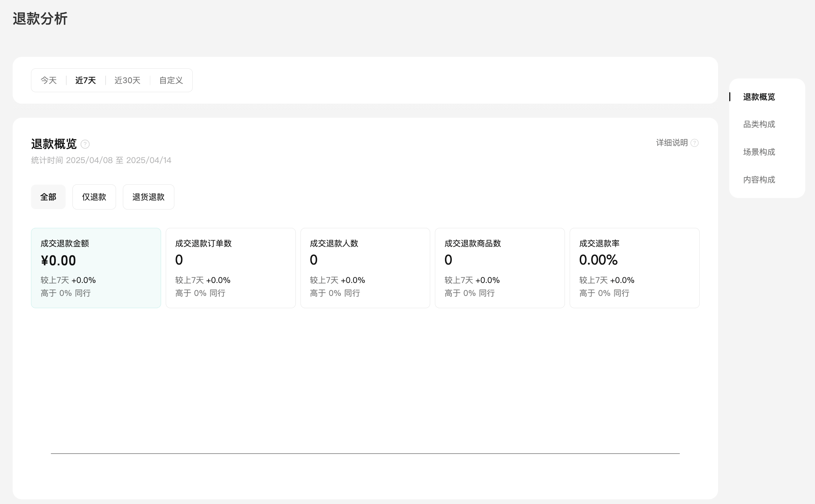Select 成交退款商品数 metric card

coord(500,268)
